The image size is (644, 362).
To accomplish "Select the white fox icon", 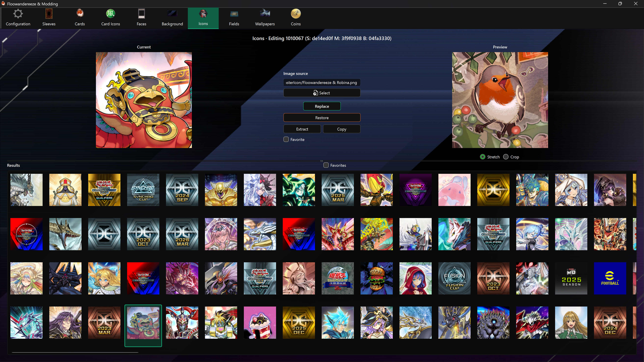I will [454, 234].
